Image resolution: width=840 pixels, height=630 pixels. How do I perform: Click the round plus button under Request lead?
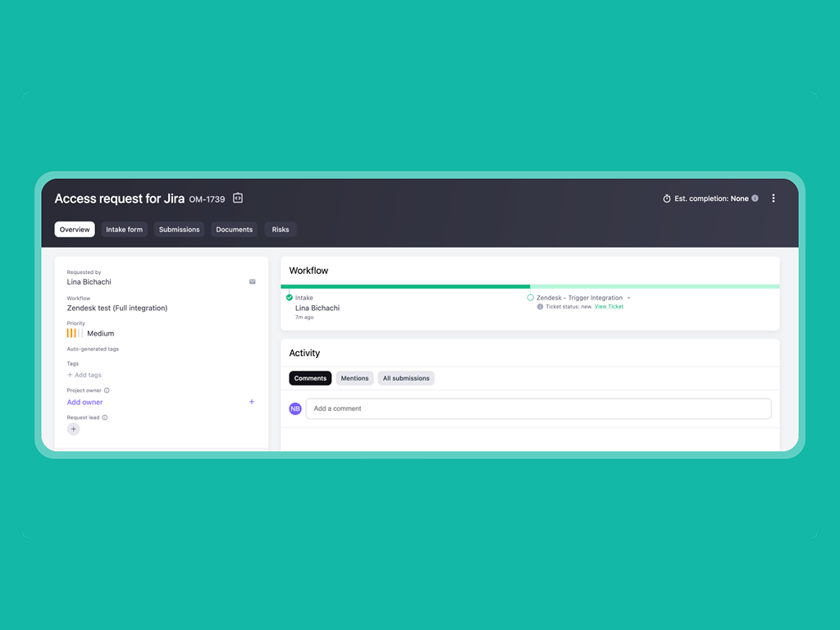click(74, 429)
